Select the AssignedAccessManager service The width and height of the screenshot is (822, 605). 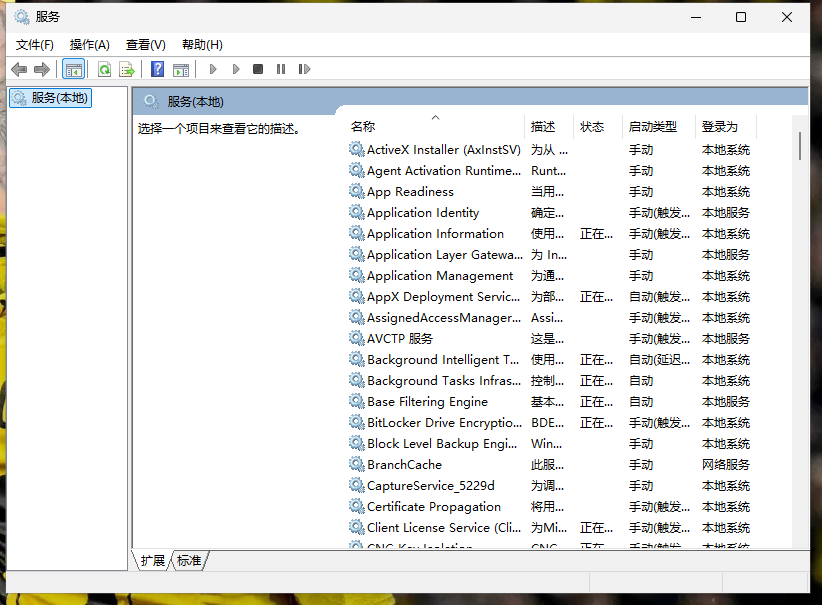[x=444, y=317]
